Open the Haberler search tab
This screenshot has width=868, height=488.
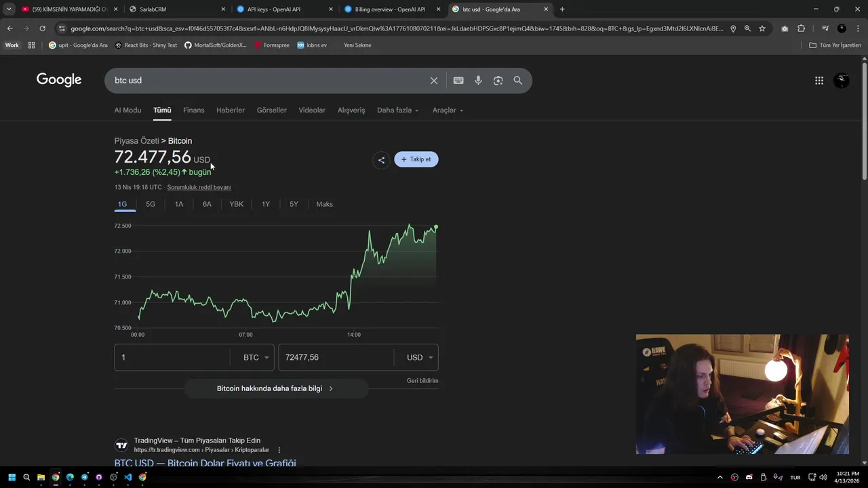pyautogui.click(x=231, y=110)
